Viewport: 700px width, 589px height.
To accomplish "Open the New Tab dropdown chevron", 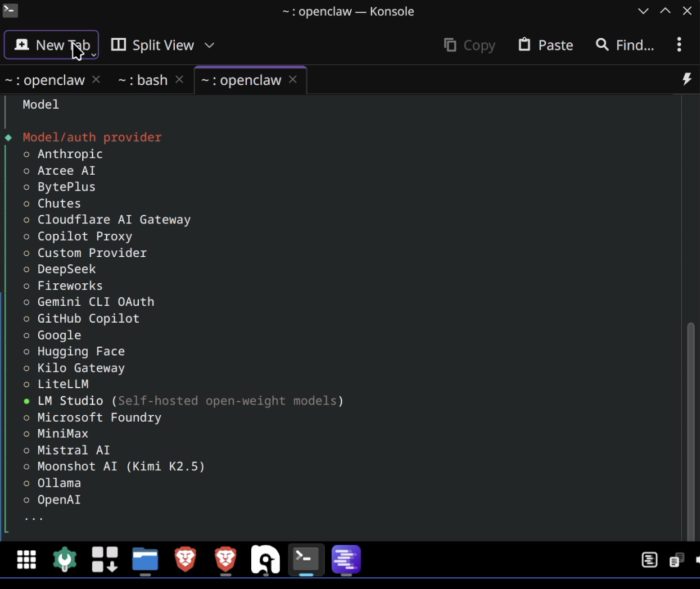I will point(94,54).
